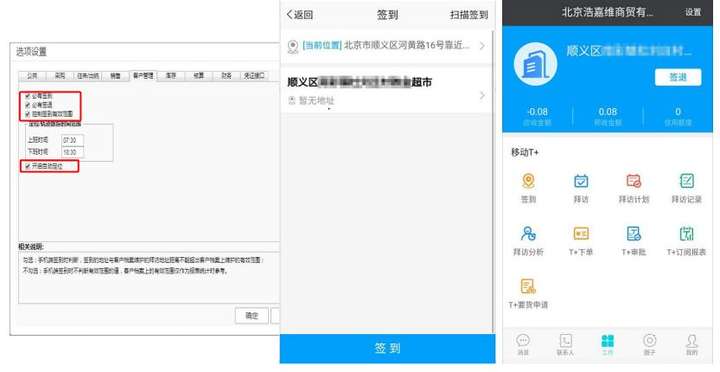
Task: Switch to the 我的 profile bottom tab
Action: pos(692,344)
